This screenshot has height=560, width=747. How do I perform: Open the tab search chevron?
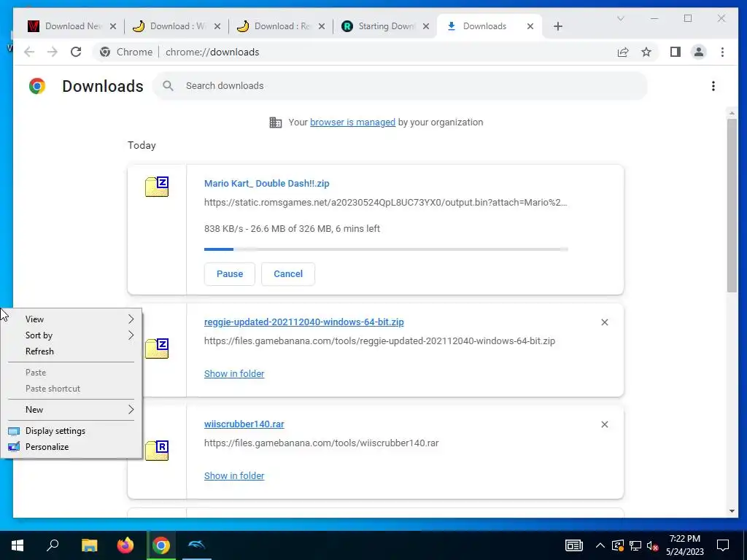(620, 18)
